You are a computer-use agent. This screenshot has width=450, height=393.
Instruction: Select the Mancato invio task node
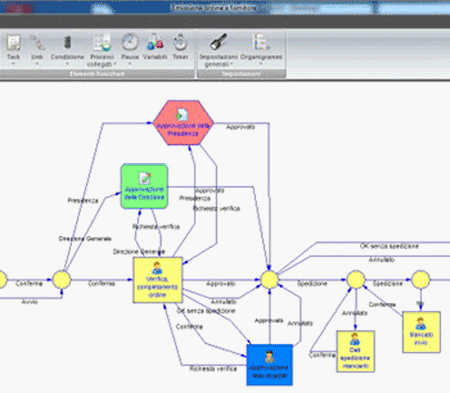point(421,332)
